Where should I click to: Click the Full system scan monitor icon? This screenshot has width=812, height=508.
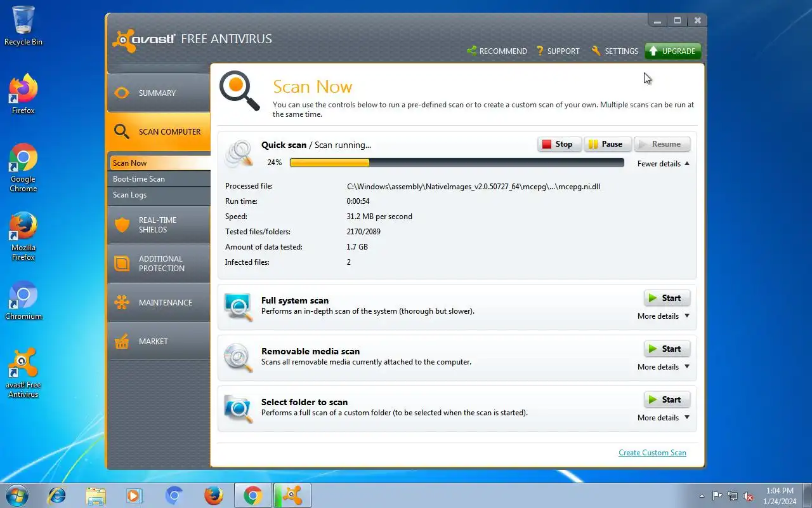pyautogui.click(x=239, y=307)
